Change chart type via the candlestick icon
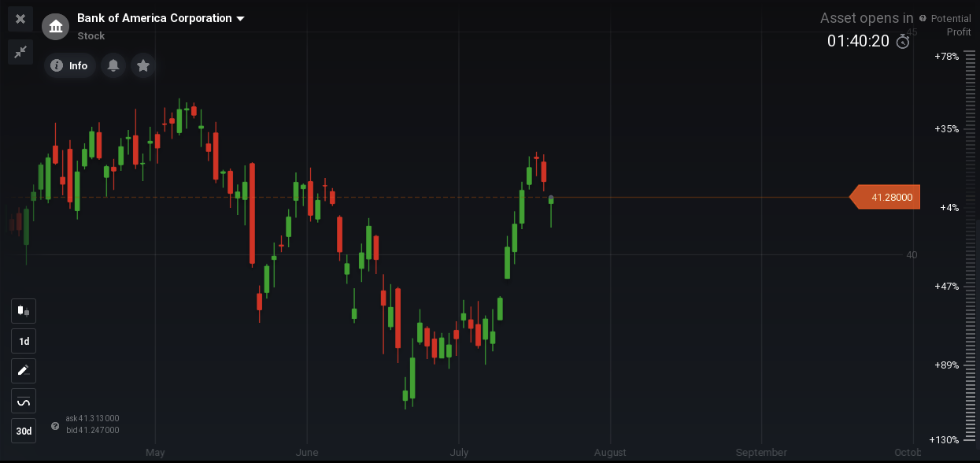 pos(24,311)
